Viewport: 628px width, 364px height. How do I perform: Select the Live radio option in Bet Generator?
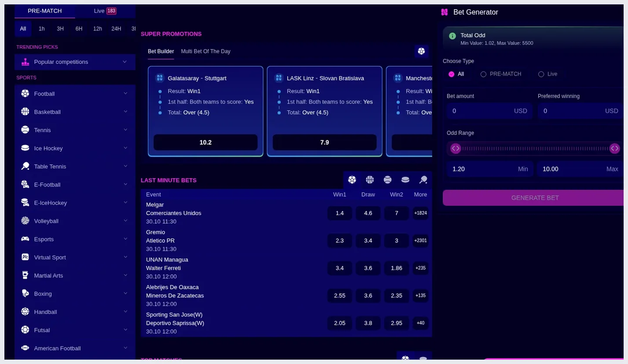(541, 74)
